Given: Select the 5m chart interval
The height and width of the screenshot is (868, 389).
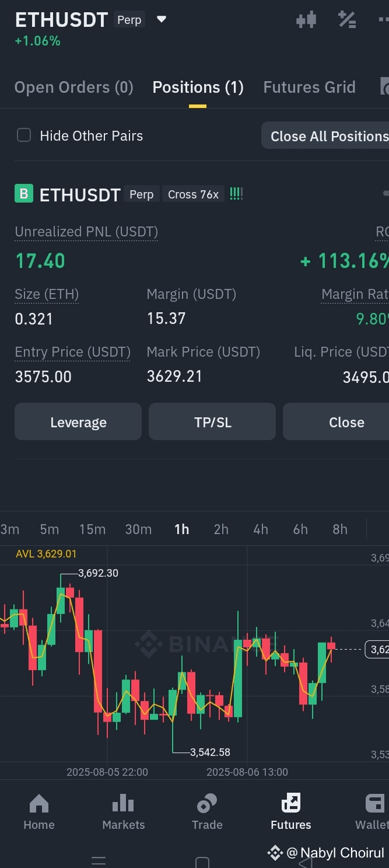Looking at the screenshot, I should [x=50, y=529].
